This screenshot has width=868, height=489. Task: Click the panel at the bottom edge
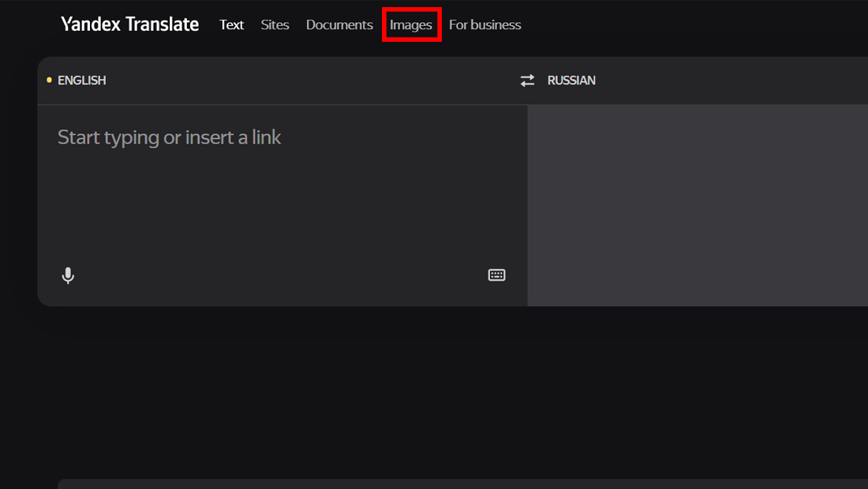coord(462,484)
